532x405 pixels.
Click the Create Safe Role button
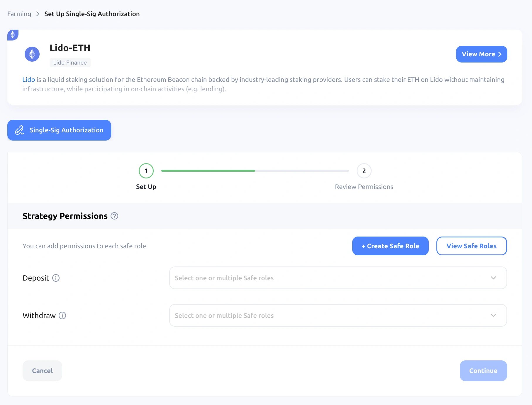390,246
